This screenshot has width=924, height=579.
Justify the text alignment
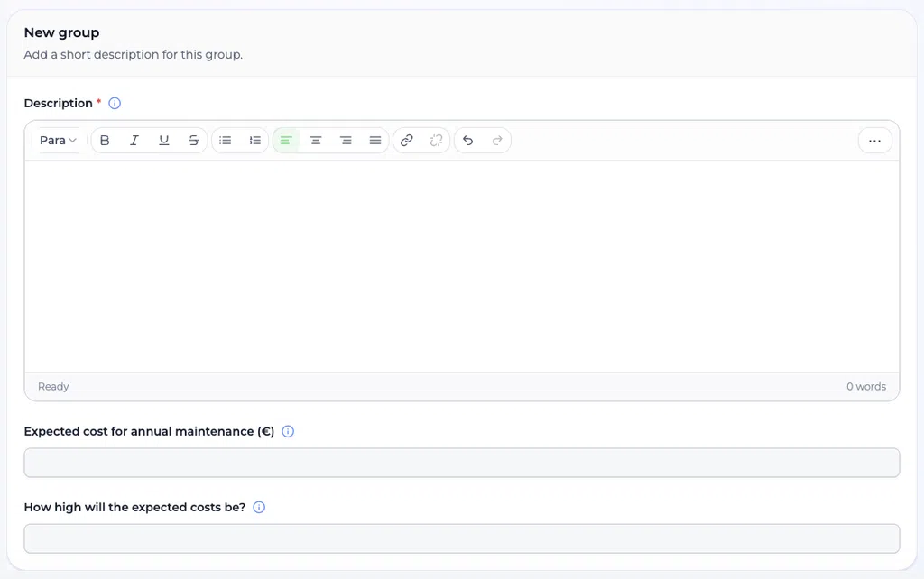pyautogui.click(x=375, y=140)
